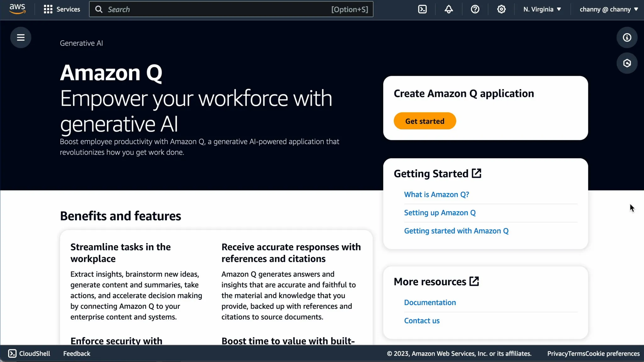The width and height of the screenshot is (644, 362).
Task: Open the hamburger side navigation menu
Action: [x=21, y=37]
